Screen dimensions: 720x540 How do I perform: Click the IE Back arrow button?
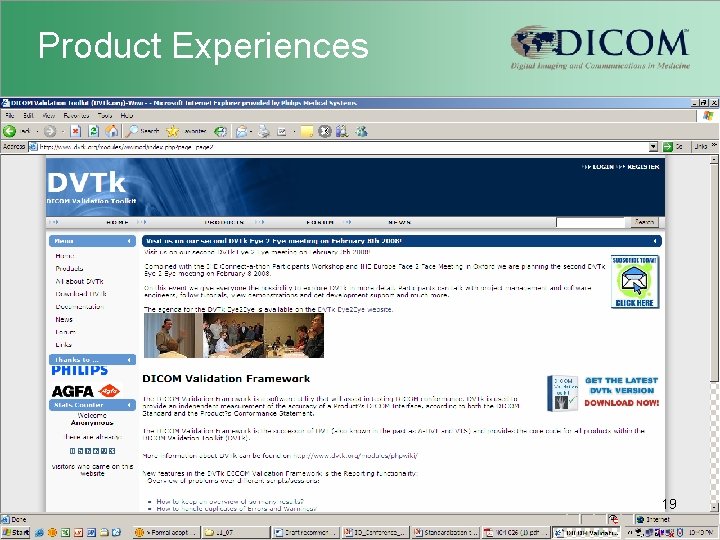tap(9, 131)
